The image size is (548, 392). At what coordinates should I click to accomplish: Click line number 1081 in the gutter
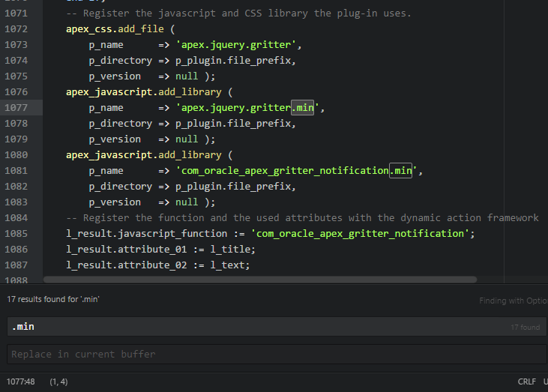pos(16,170)
